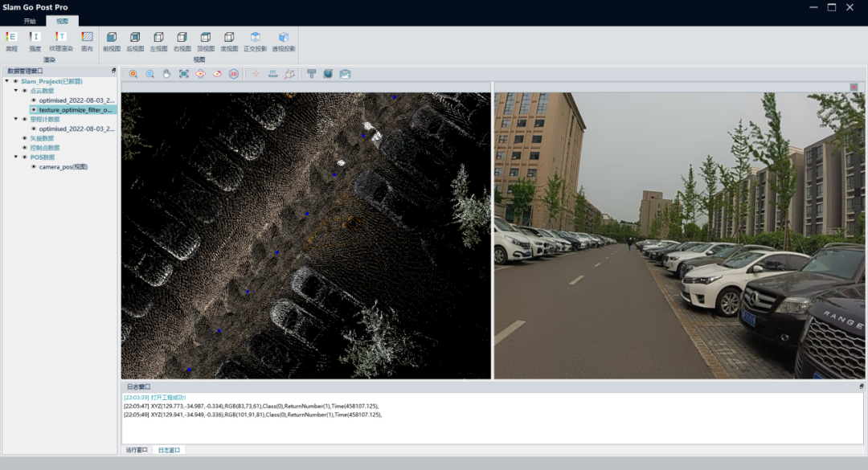Activate the pan hand tool
The image size is (868, 470).
coord(167,74)
